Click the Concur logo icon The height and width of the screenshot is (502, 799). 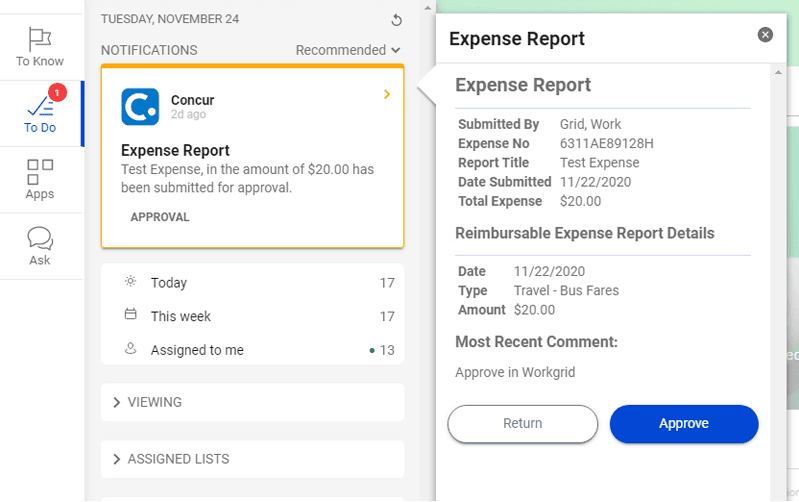140,107
